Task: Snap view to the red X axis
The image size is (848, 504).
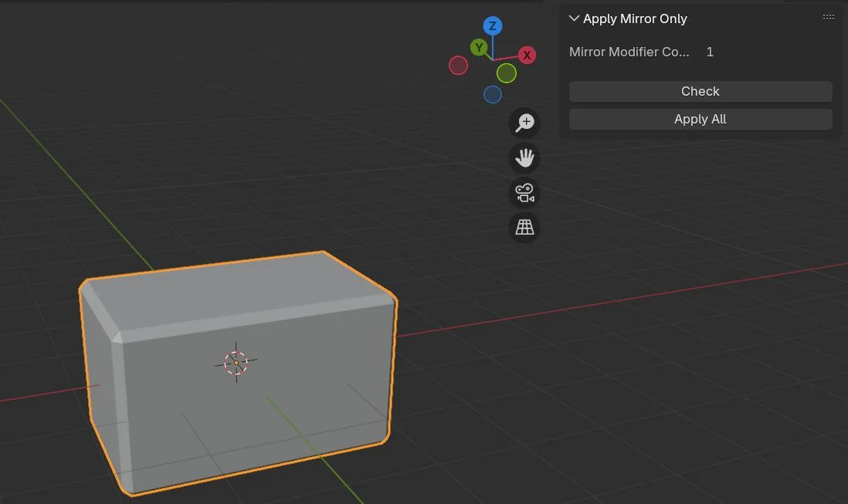Action: (x=527, y=55)
